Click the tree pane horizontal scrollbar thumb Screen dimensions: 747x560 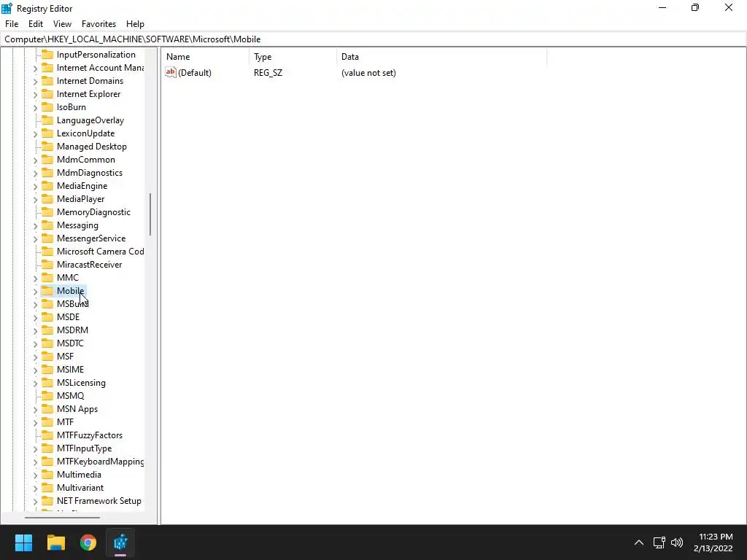point(62,517)
